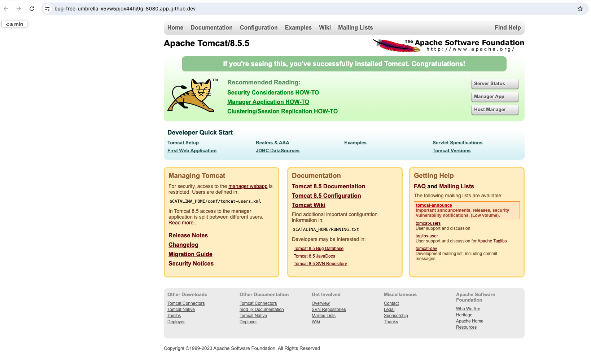Go to Configuration in the top nav
The image size is (591, 364).
pos(259,28)
